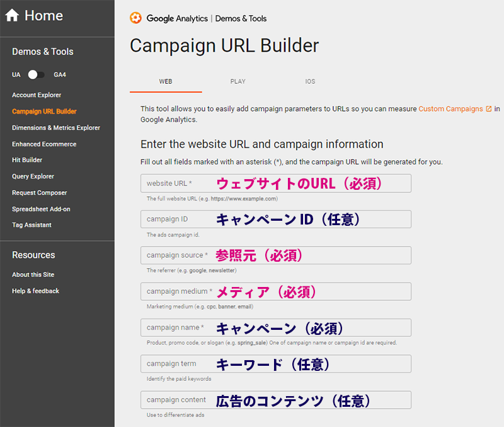Viewport: 504px width, 427px height.
Task: Focus the campaign ID input field
Action: (276, 219)
